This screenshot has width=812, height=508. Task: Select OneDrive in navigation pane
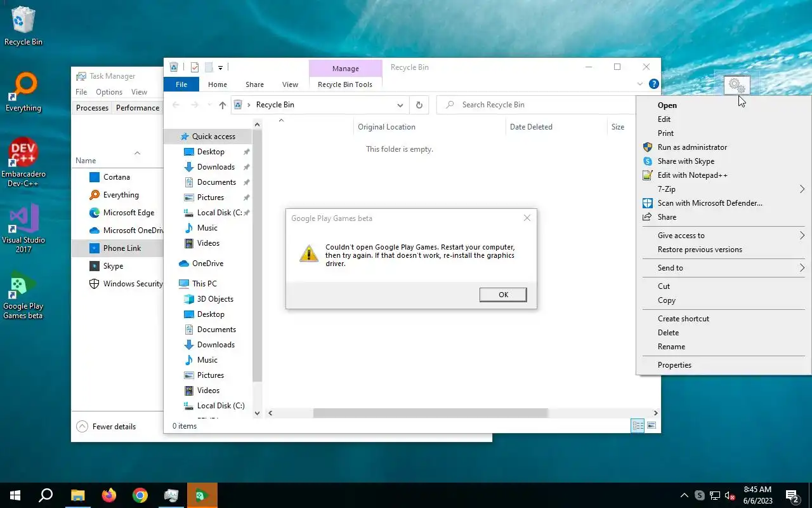pyautogui.click(x=207, y=264)
